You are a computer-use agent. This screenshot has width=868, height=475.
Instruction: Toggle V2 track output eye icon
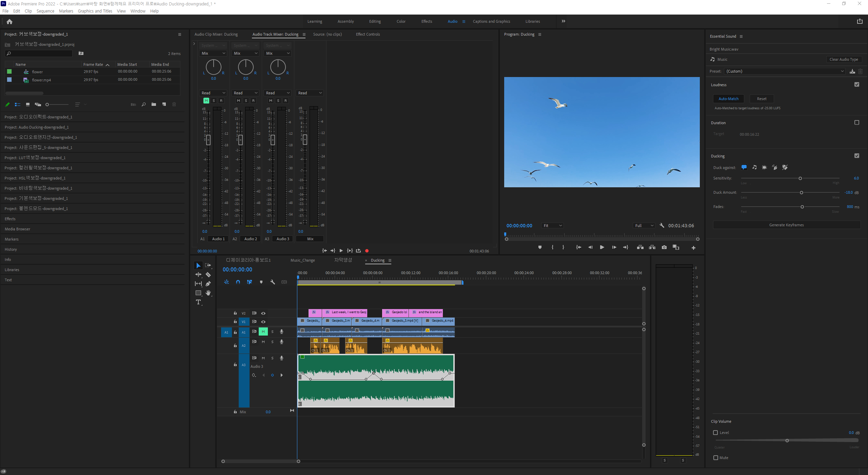pos(263,313)
